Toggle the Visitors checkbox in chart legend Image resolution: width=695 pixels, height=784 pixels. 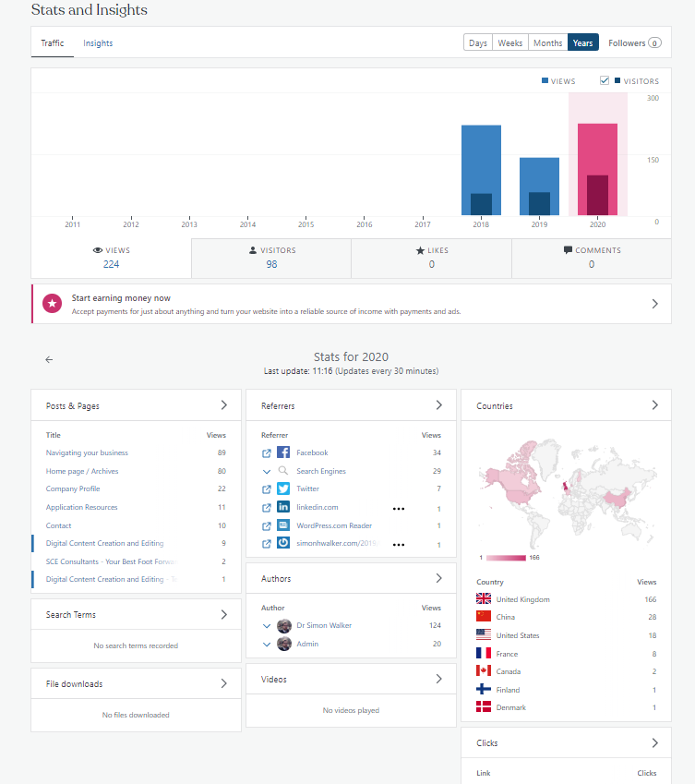point(605,81)
